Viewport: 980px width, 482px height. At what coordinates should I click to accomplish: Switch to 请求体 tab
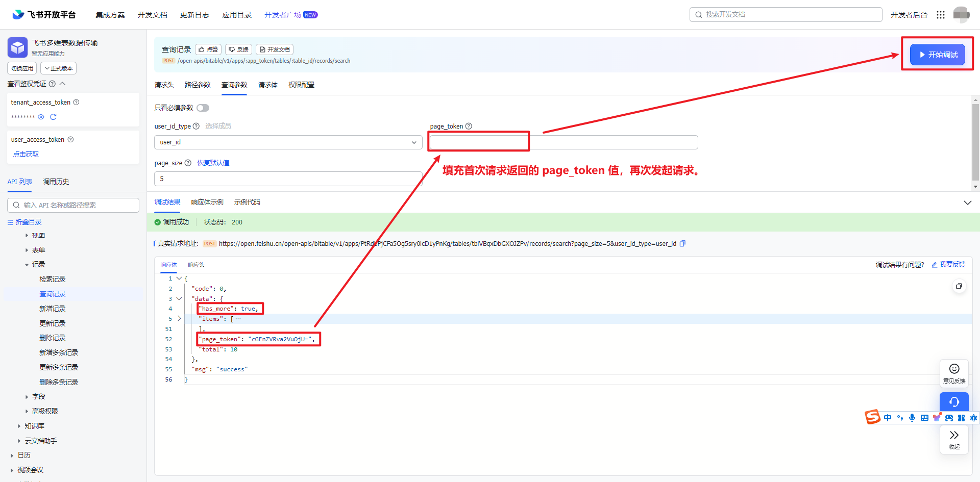coord(268,85)
